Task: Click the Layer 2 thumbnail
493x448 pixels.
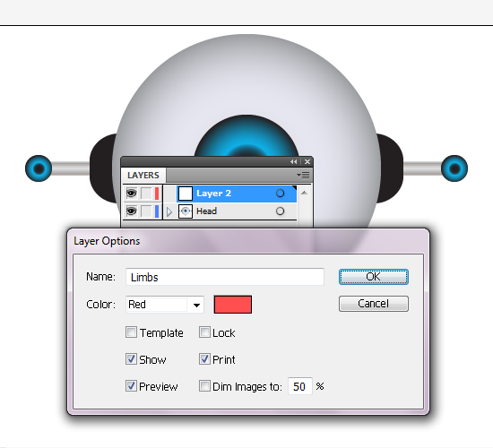Action: coord(186,193)
